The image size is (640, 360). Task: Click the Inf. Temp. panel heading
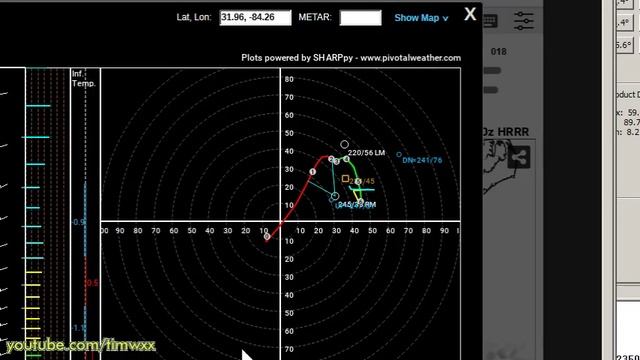pos(84,78)
